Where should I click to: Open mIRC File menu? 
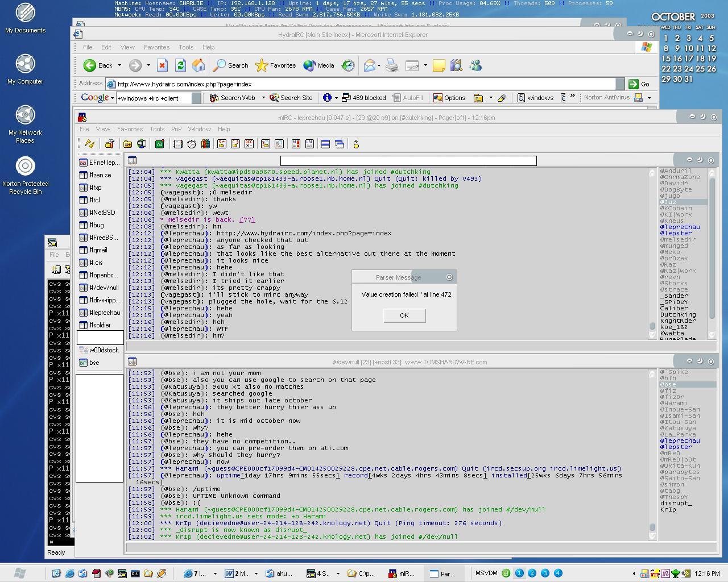point(84,129)
